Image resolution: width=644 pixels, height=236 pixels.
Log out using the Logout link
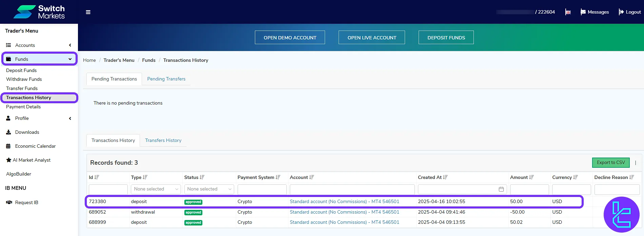630,12
